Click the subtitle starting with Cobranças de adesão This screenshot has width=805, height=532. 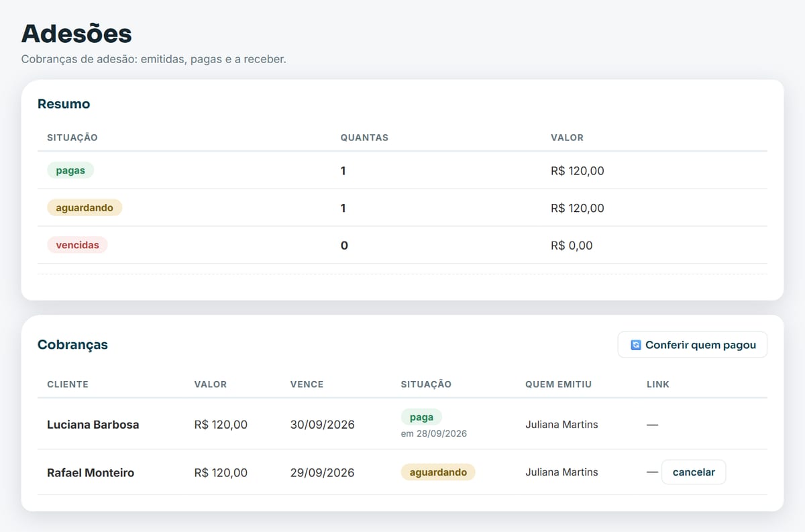coord(154,59)
